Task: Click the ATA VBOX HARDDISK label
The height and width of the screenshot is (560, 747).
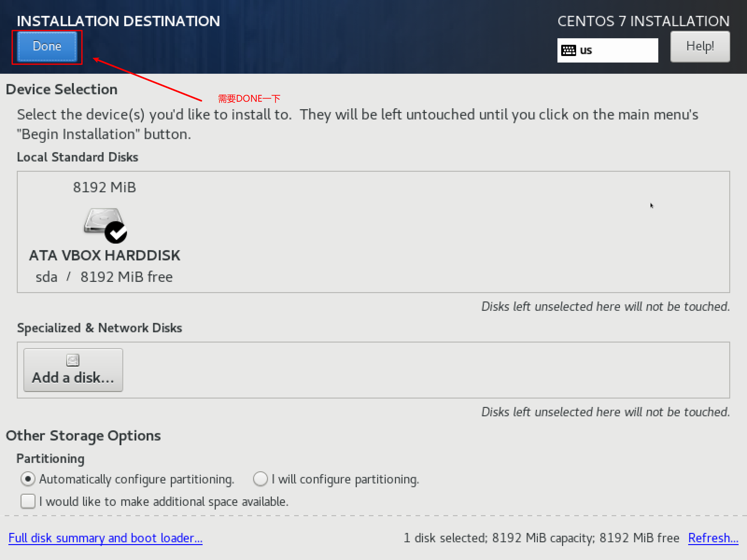Action: coord(105,255)
